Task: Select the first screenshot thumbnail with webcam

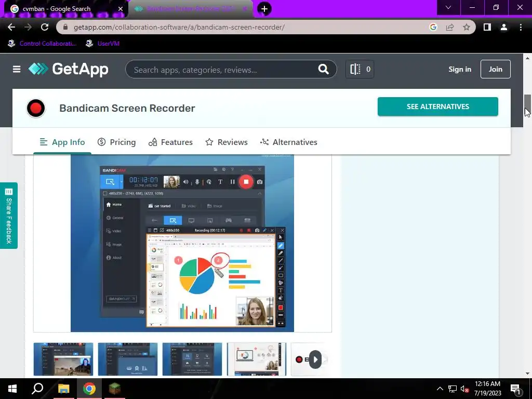Action: [x=63, y=359]
